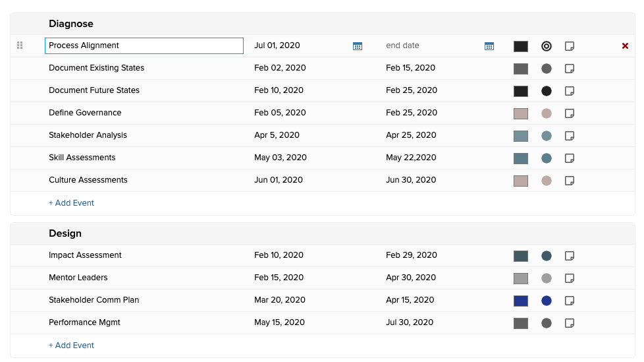
Task: Open note icon for Performance Mgmt
Action: pos(569,323)
